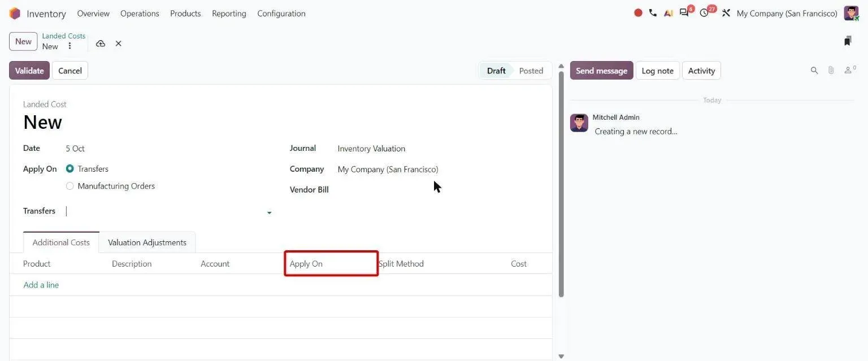Sort by the Account column header
This screenshot has height=361, width=868.
(x=215, y=264)
